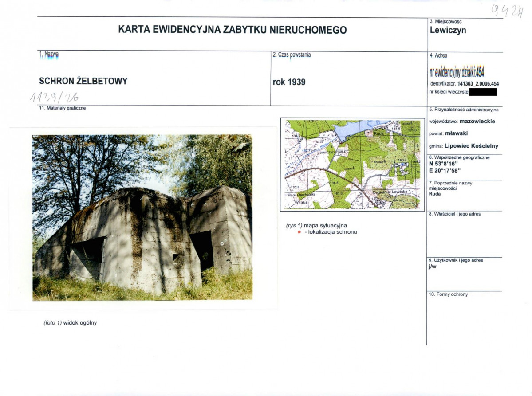Select województwo mazowieckie
Screen dimensions: 532x396
[x=462, y=122]
